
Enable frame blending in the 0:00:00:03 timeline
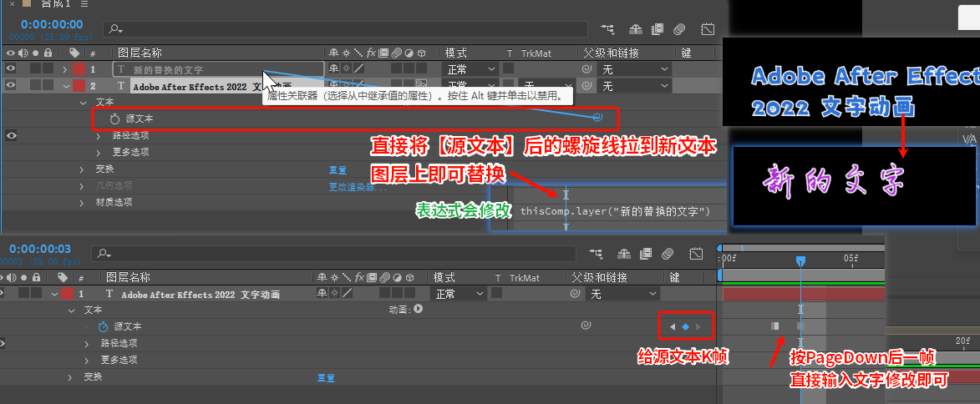pos(646,253)
